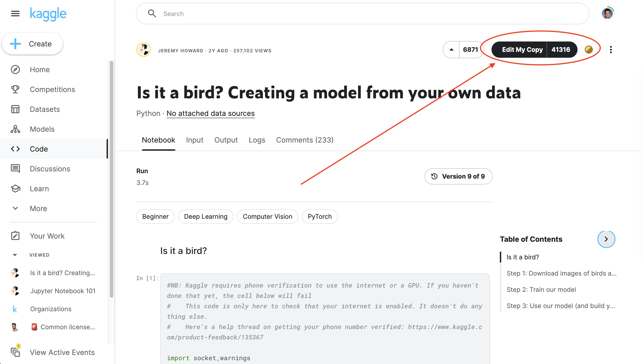Jump to Step 1: Download images section

coord(561,273)
